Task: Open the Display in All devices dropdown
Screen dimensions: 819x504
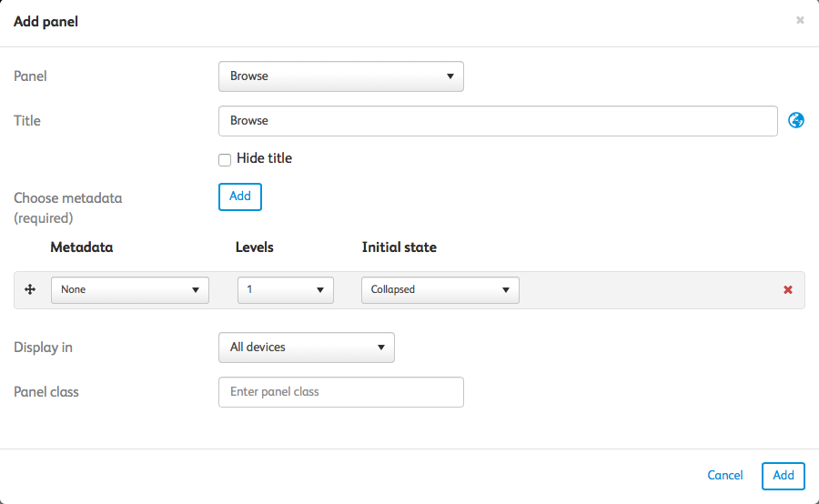Action: (x=307, y=348)
